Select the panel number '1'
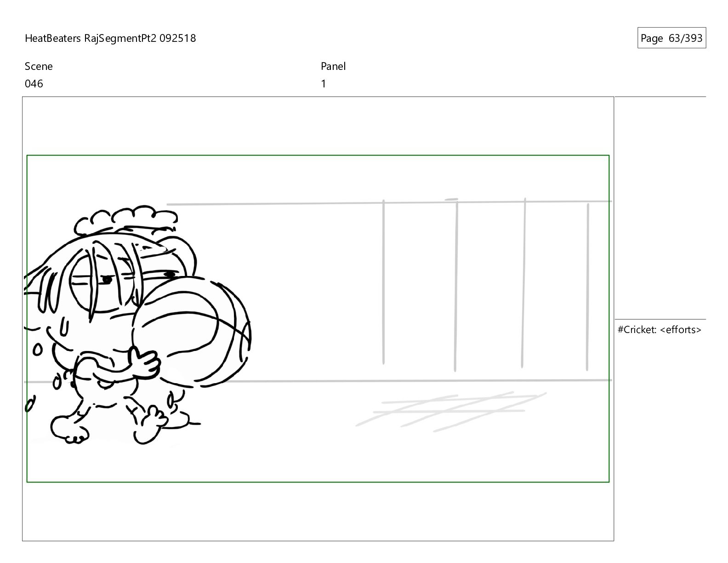728x563 pixels. click(x=324, y=84)
